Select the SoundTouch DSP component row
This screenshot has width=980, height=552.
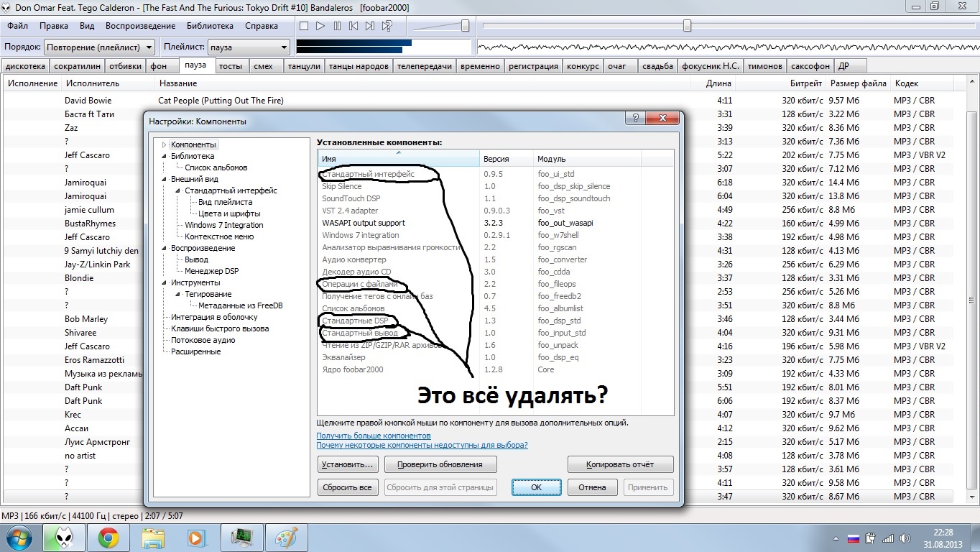(x=496, y=198)
